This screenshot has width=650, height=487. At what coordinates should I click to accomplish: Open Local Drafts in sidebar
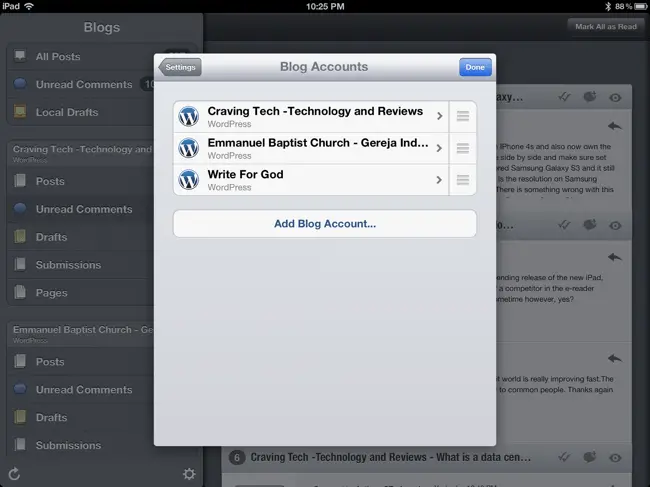81,112
